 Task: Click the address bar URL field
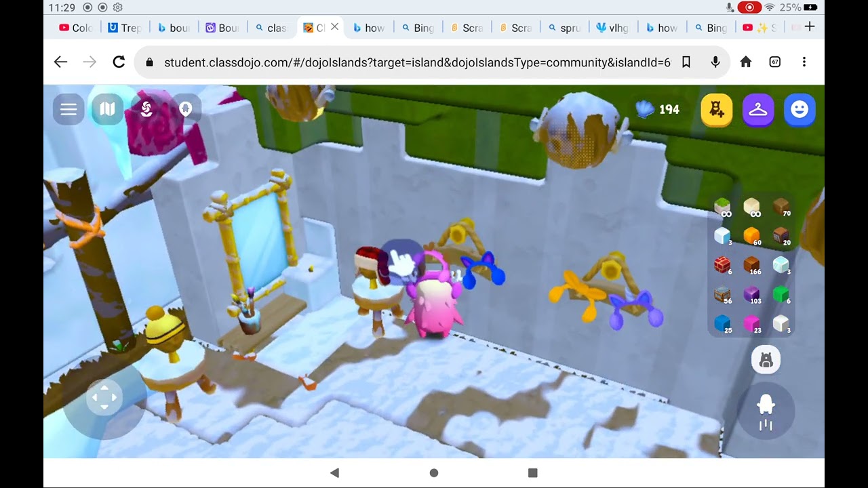(416, 62)
